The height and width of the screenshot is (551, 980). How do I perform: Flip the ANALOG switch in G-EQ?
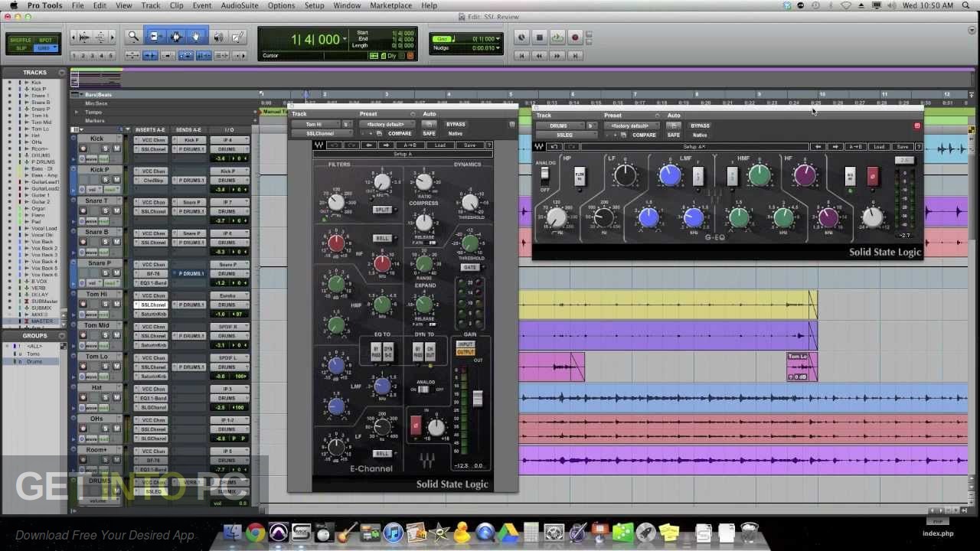pyautogui.click(x=545, y=174)
